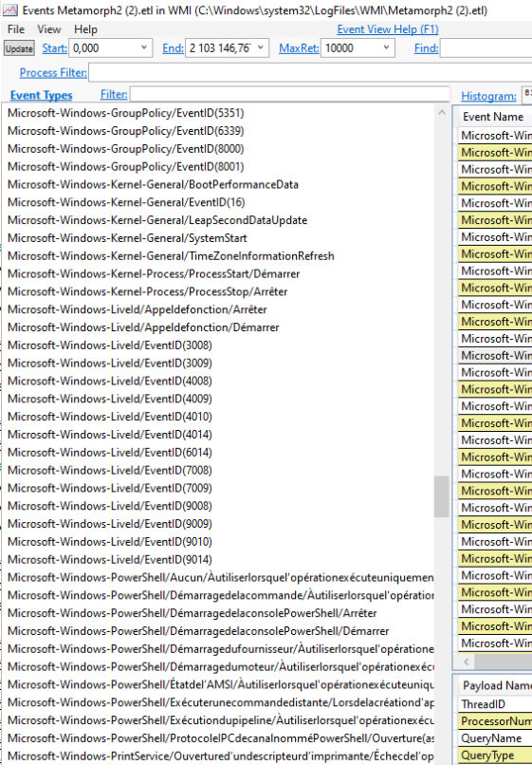Select LiveId/EventID(4014) event type
The width and height of the screenshot is (532, 765).
(110, 435)
